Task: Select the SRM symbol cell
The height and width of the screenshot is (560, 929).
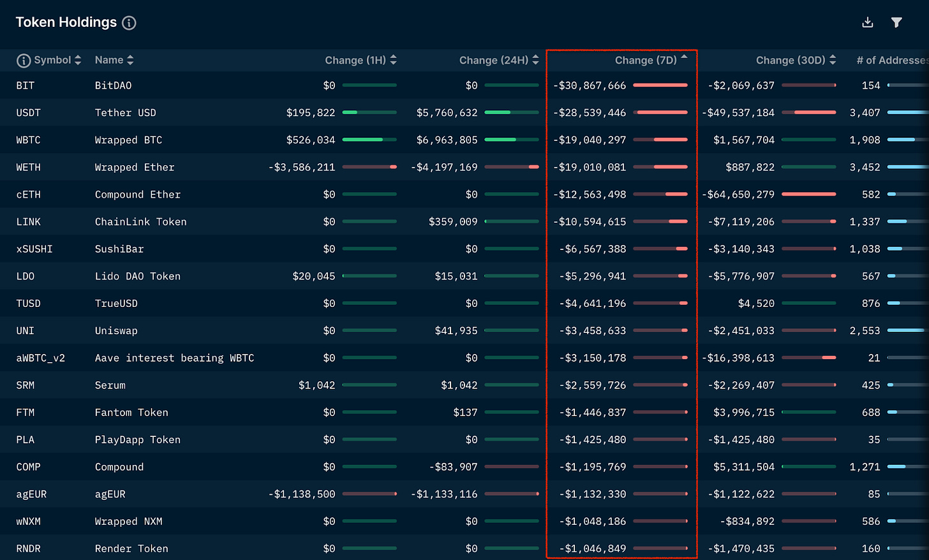Action: coord(26,385)
